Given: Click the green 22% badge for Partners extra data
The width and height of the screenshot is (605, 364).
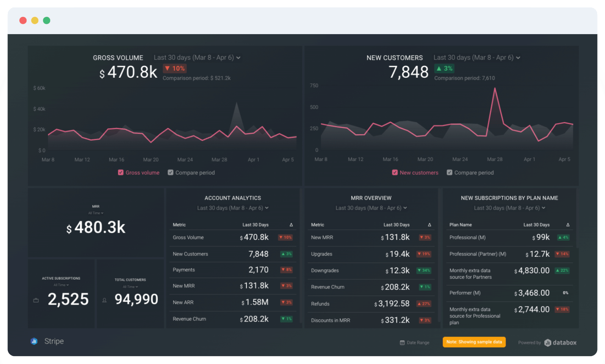Looking at the screenshot, I should 561,271.
